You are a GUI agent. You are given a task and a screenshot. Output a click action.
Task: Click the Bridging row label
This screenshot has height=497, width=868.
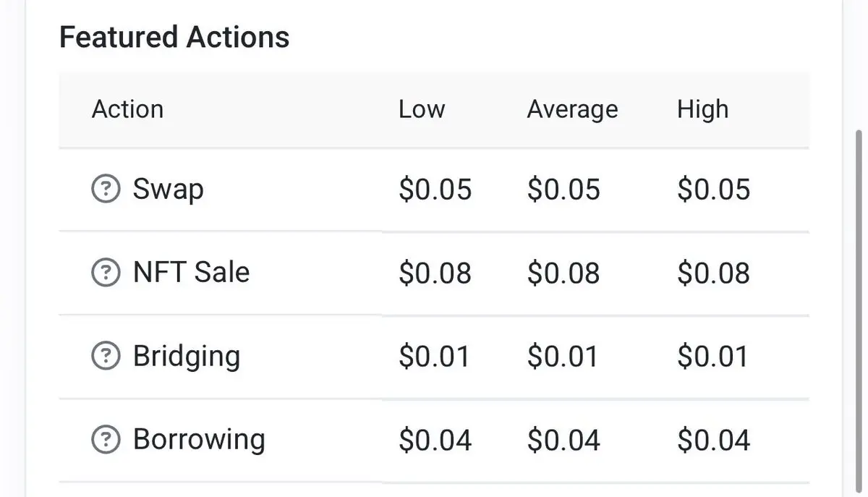(x=186, y=357)
